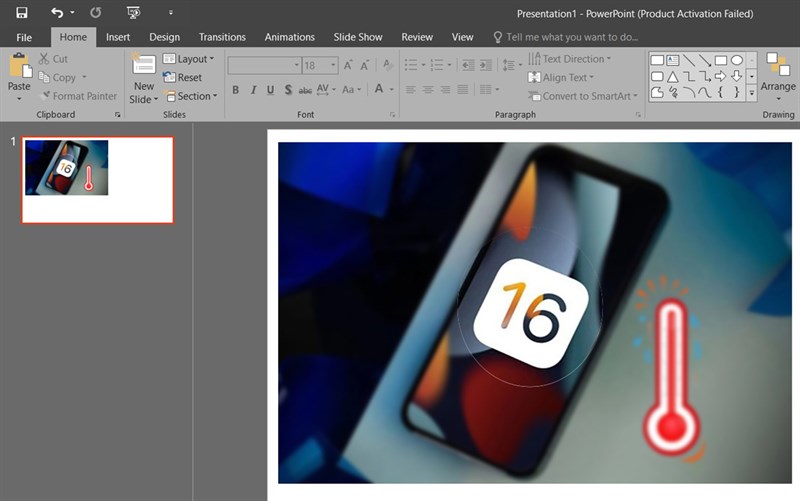Expand the Paste options arrow
Screen dimensions: 800x501
[19, 98]
